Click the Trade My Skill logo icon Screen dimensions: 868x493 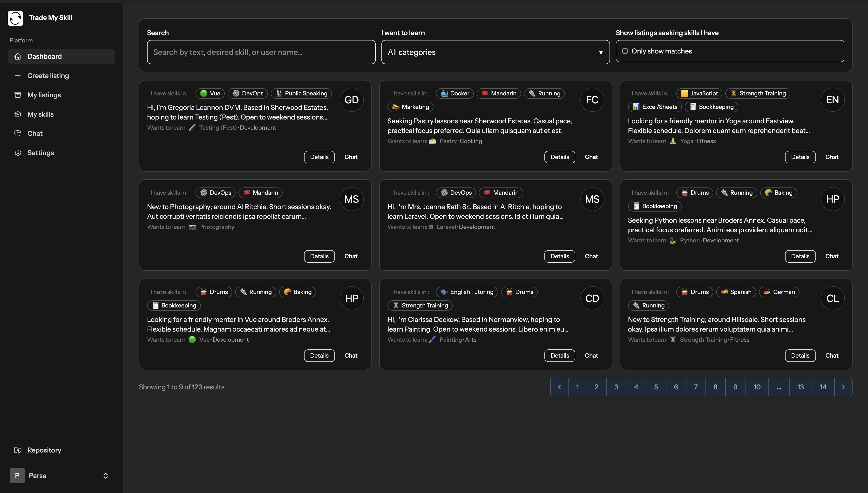click(15, 18)
